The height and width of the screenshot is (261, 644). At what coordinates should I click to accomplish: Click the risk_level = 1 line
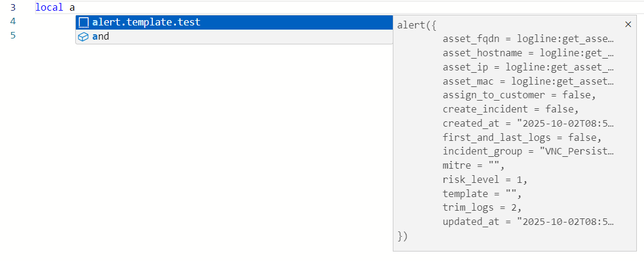point(485,180)
